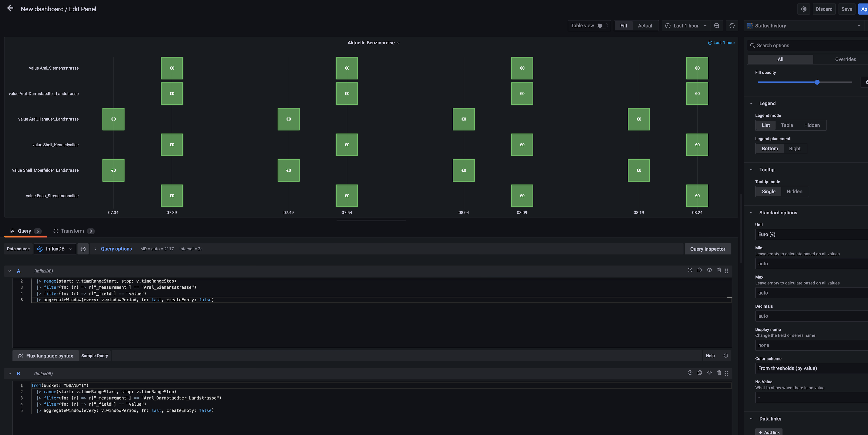The width and height of the screenshot is (868, 435).
Task: Open data source help icon next to InfluxDB
Action: [83, 249]
